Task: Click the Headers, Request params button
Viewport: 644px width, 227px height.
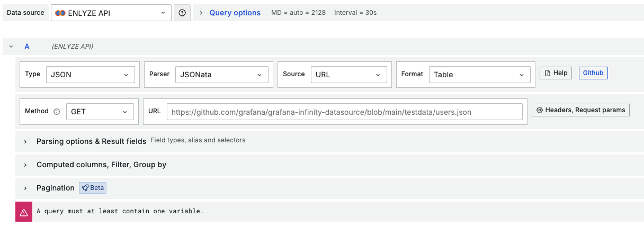Action: [580, 110]
